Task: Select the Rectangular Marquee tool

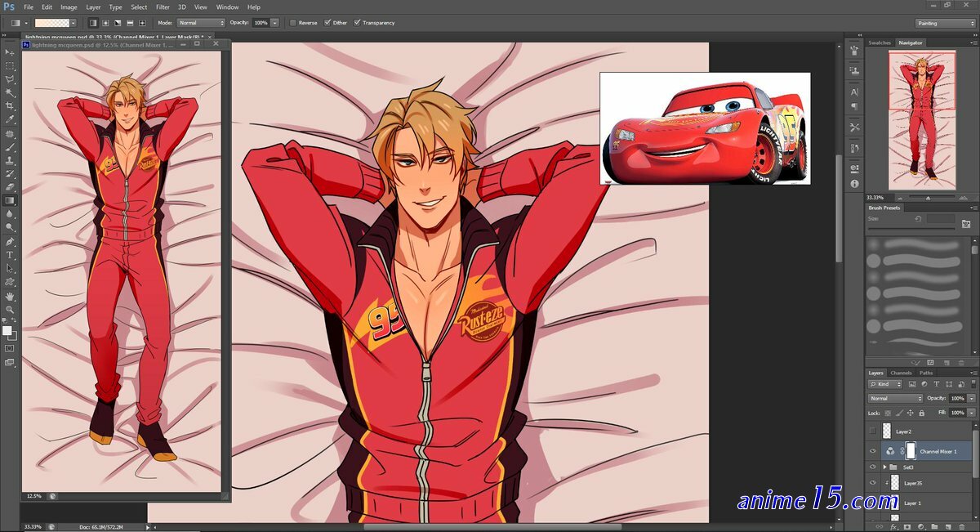Action: [x=10, y=65]
